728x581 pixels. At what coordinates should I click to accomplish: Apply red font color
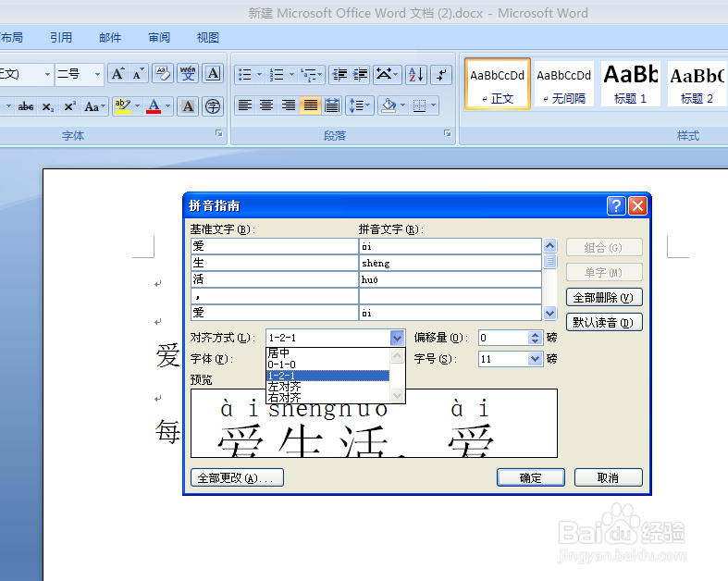tap(154, 106)
